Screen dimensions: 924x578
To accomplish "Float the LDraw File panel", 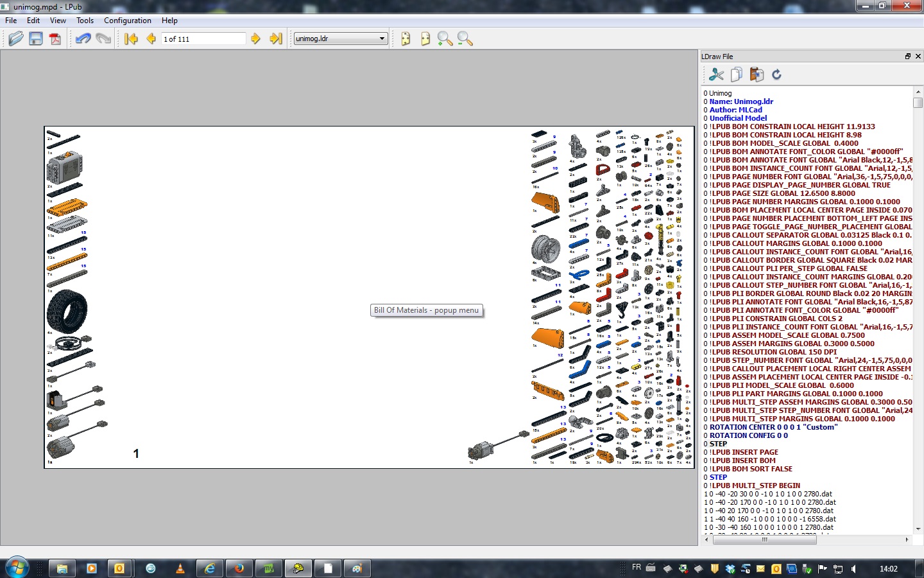I will pos(907,57).
